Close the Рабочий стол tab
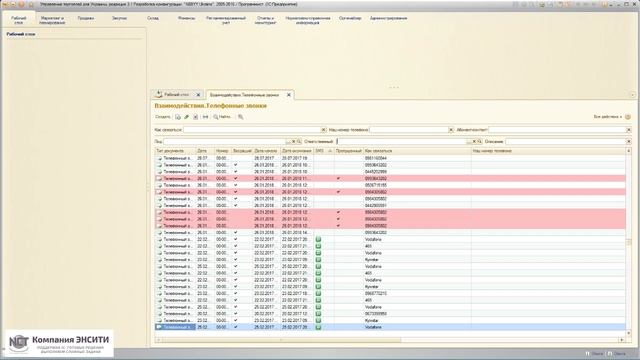This screenshot has width=640, height=360. (x=198, y=95)
